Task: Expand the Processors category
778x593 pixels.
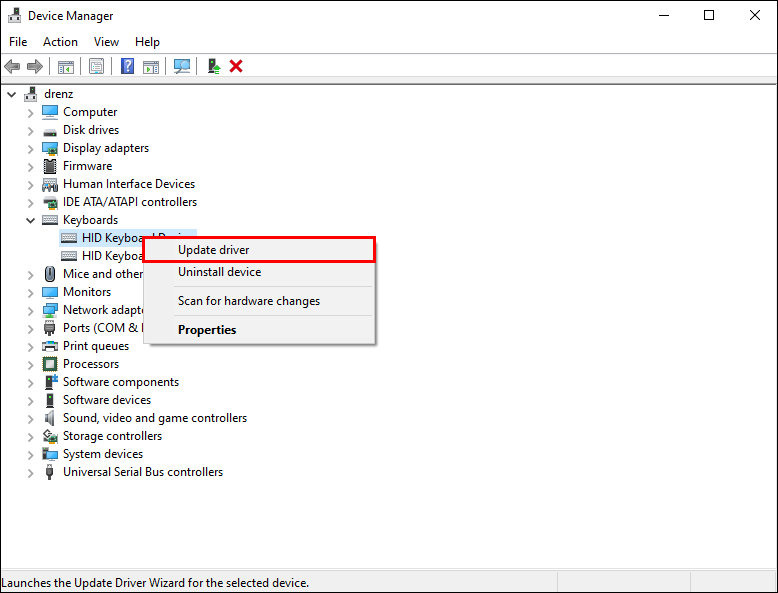Action: click(x=31, y=364)
